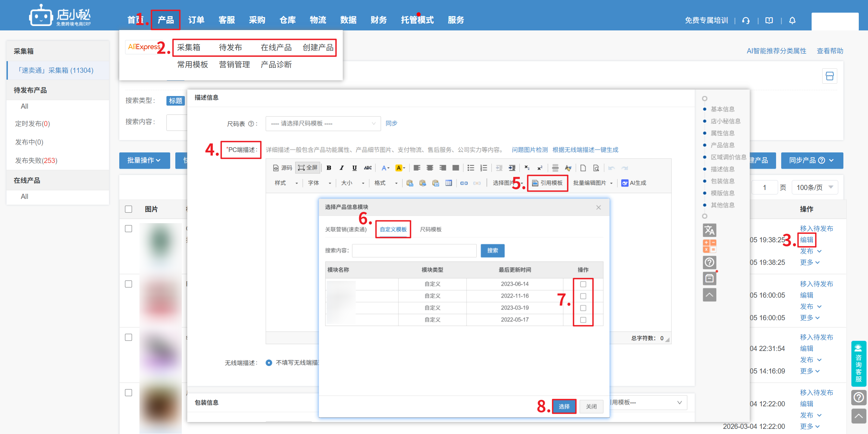Switch to the 尺码模板 tab
The image size is (868, 434).
pos(431,229)
